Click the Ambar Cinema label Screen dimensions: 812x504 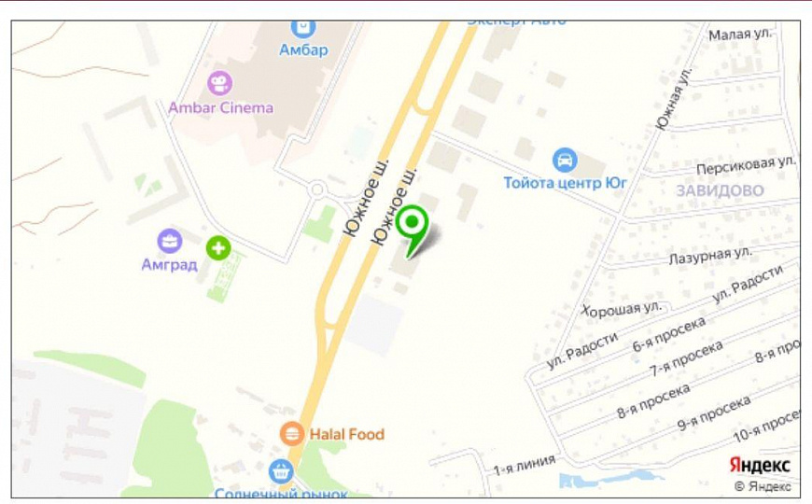(x=221, y=107)
